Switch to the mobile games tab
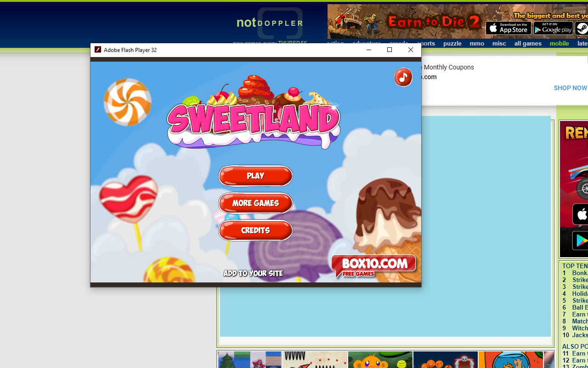The height and width of the screenshot is (368, 588). coord(560,44)
